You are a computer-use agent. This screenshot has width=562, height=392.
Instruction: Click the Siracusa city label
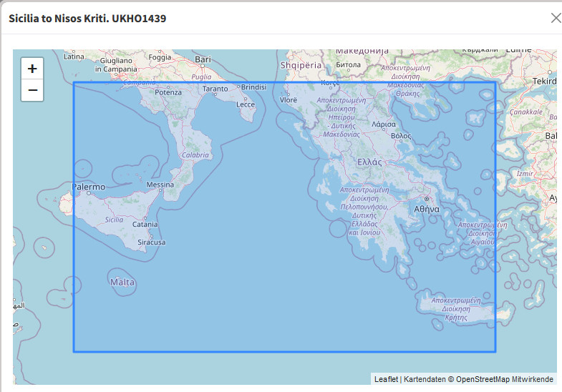pyautogui.click(x=151, y=242)
